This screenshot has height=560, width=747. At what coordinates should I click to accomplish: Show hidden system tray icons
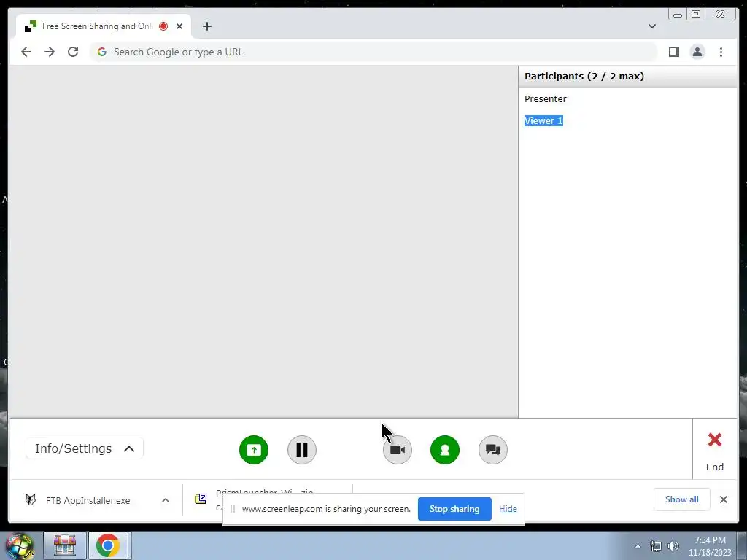click(x=638, y=546)
